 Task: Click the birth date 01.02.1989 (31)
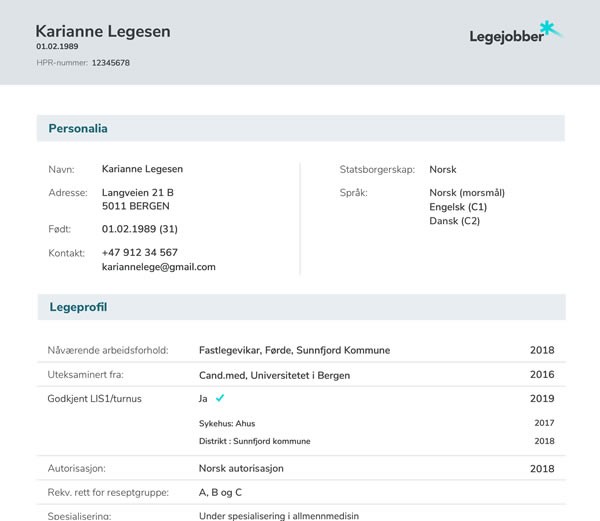(x=139, y=229)
